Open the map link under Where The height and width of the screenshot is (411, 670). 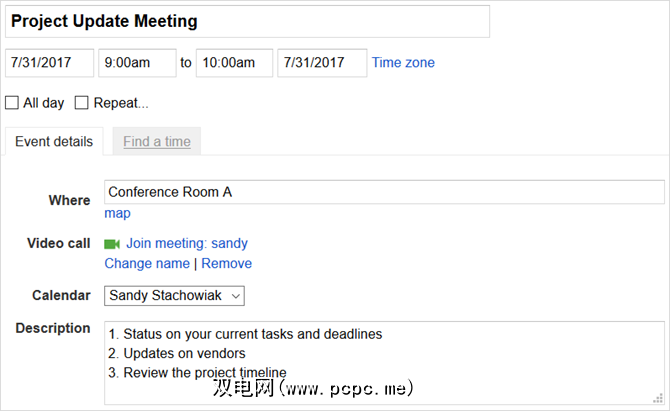point(117,213)
